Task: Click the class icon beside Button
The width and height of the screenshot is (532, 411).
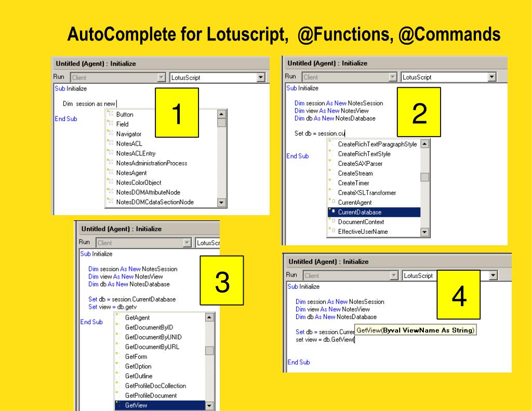Action: coord(110,113)
